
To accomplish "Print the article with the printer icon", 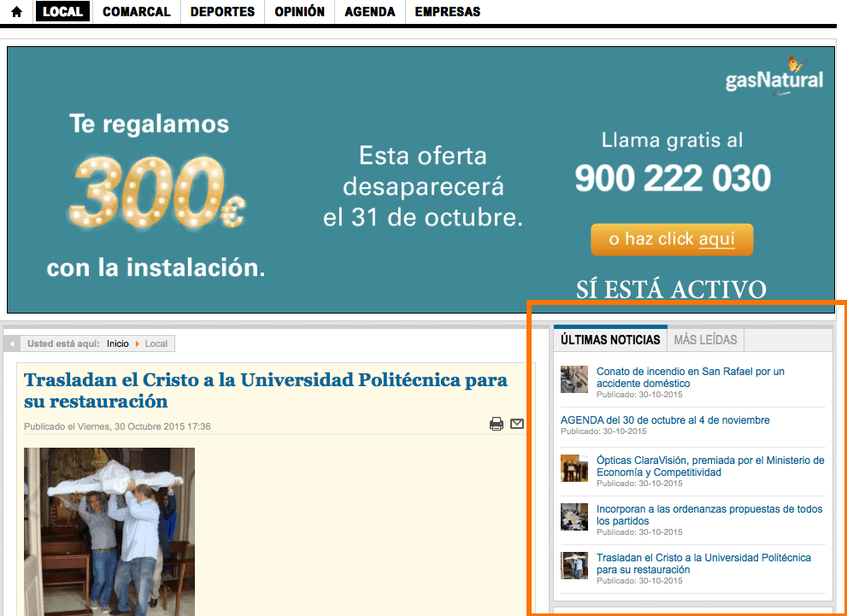I will point(497,424).
